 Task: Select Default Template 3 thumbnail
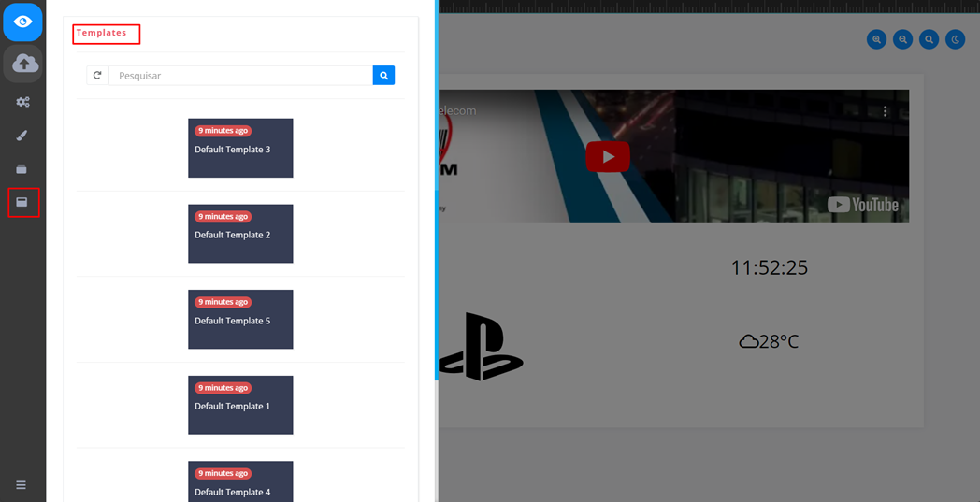click(x=240, y=148)
